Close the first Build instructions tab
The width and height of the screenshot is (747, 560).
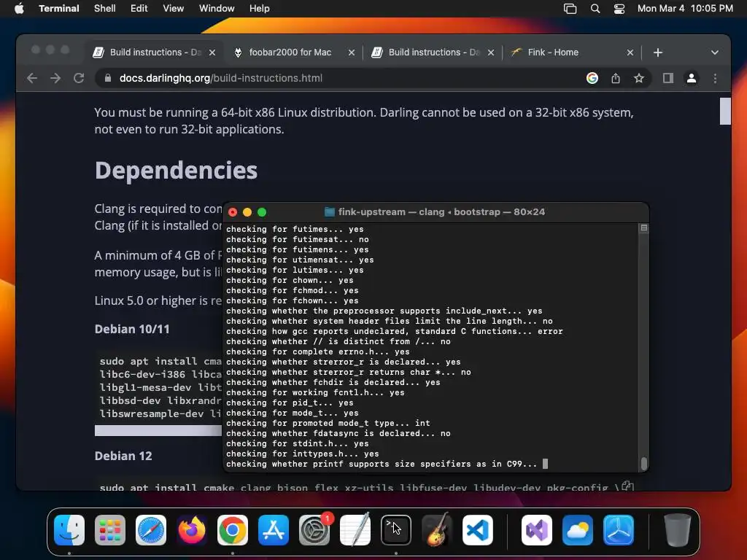[212, 52]
